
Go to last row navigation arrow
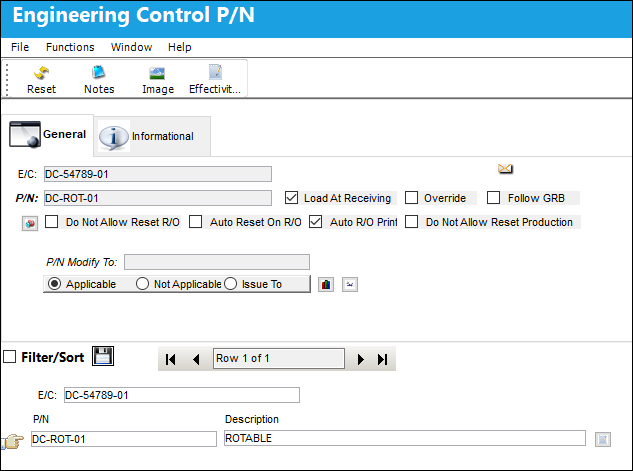pyautogui.click(x=382, y=359)
